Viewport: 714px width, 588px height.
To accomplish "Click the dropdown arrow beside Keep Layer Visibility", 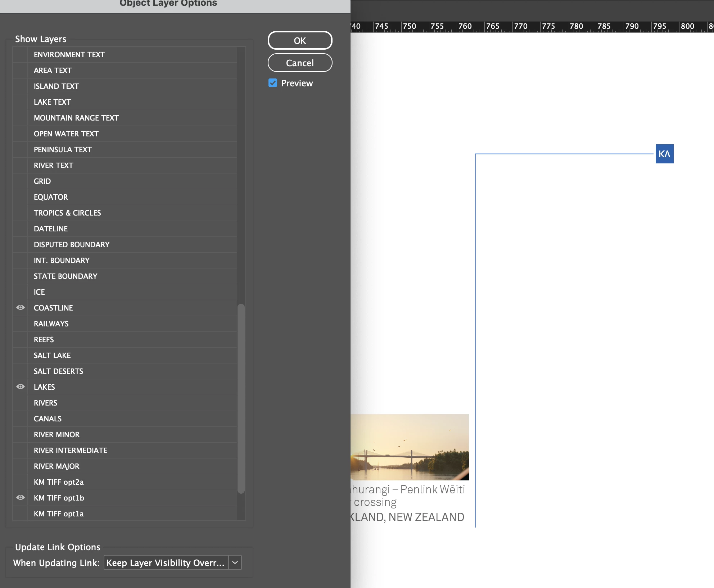I will click(x=235, y=562).
